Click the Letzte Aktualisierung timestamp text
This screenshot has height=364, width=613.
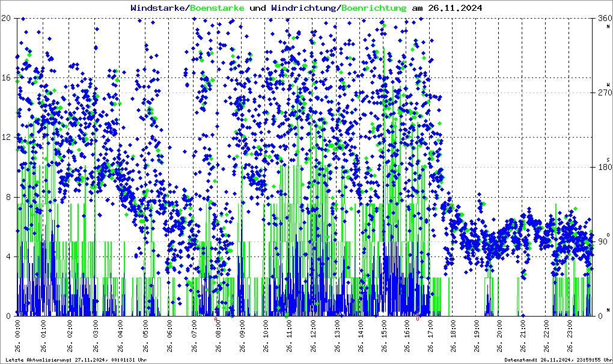point(75,359)
